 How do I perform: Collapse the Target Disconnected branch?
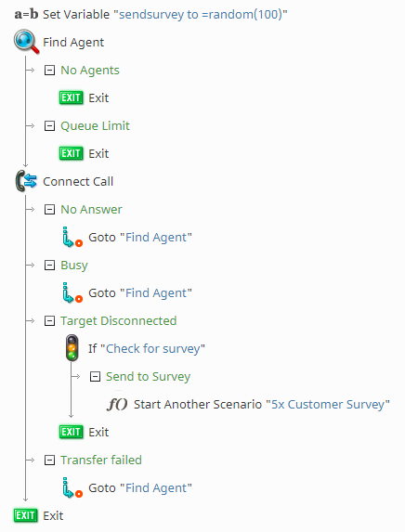49,320
